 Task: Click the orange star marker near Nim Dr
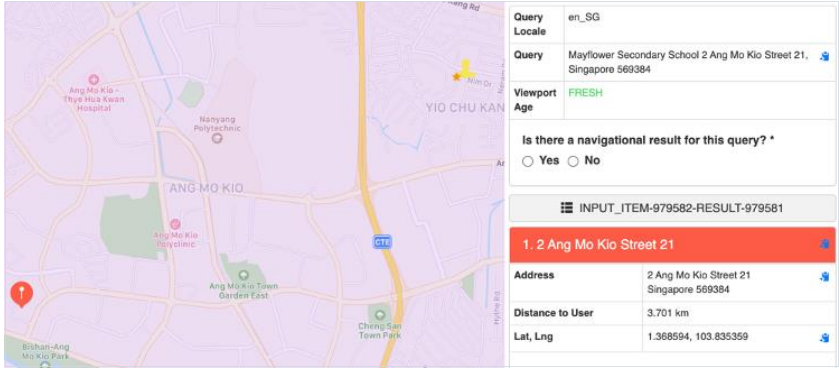coord(456,77)
